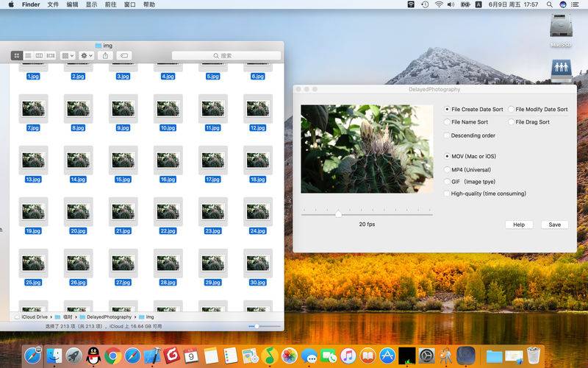Open System Preferences in the Dock

[x=427, y=355]
